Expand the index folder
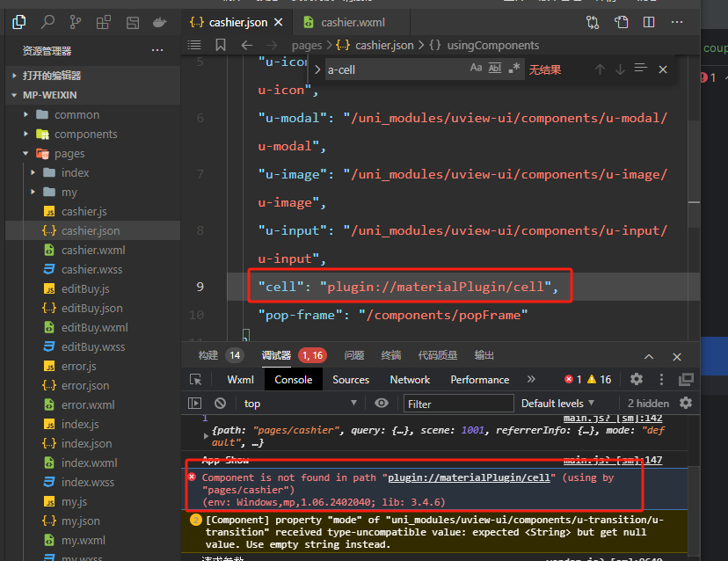Screen dimensions: 728x561 pos(33,172)
